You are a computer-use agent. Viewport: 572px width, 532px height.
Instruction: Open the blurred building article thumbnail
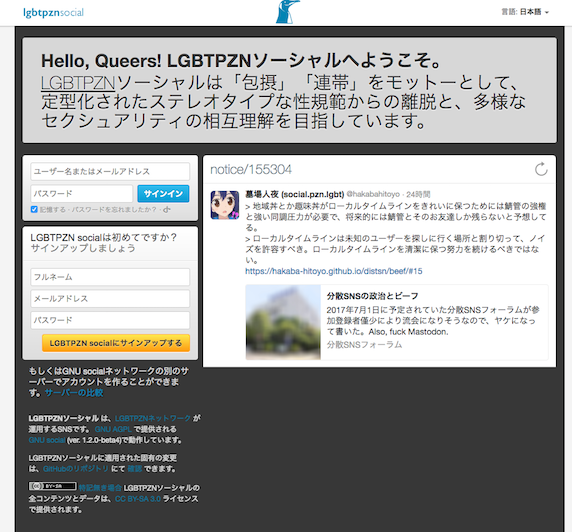pos(283,322)
